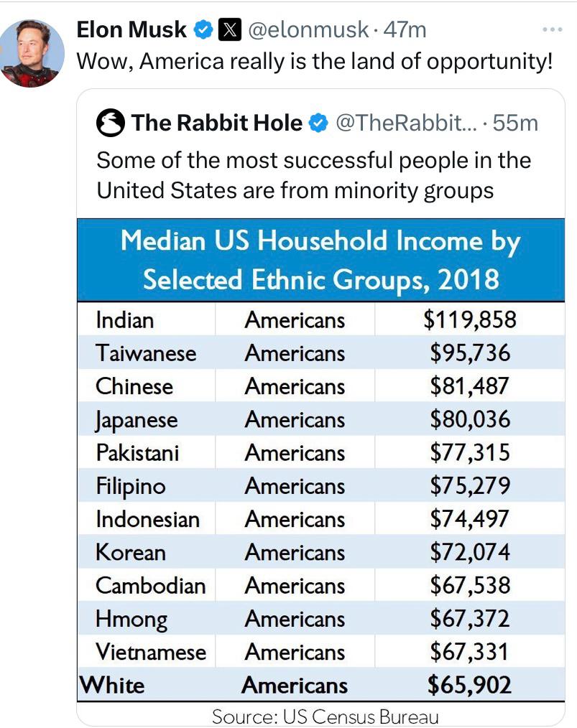Click the White Americans $65,902 row
Image resolution: width=577 pixels, height=728 pixels.
click(x=321, y=685)
